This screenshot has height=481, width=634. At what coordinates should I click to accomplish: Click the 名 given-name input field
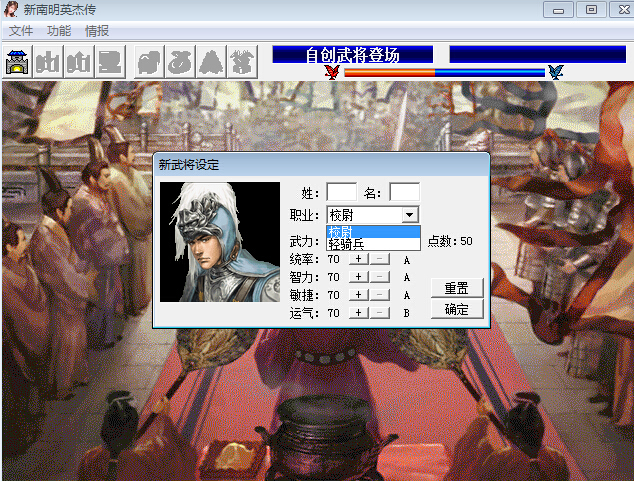[404, 192]
